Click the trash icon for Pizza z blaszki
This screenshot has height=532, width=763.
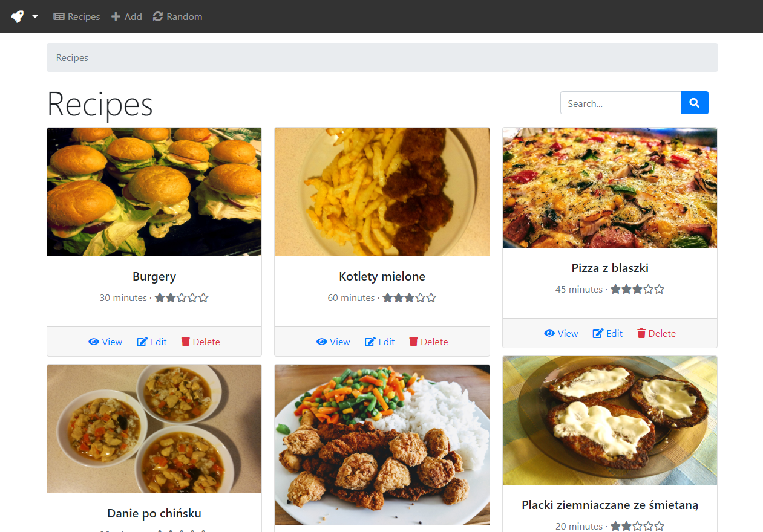pos(641,334)
